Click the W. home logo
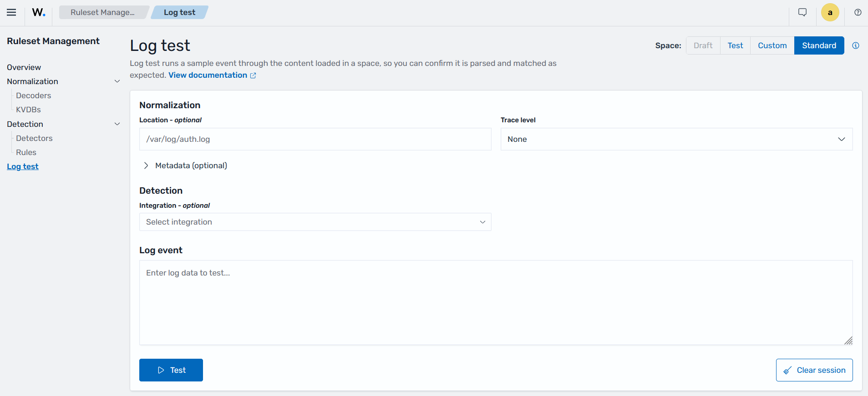868x396 pixels. [x=39, y=12]
